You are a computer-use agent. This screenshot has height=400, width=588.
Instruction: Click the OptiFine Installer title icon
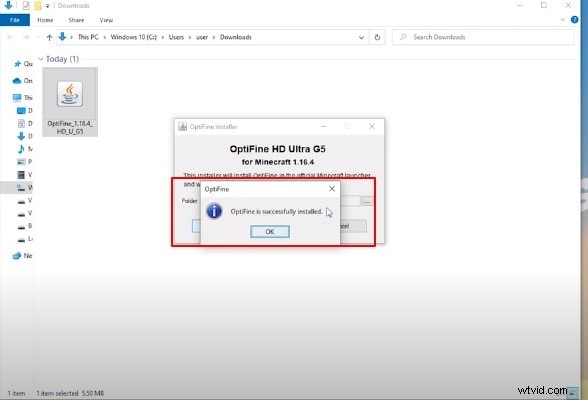click(183, 126)
